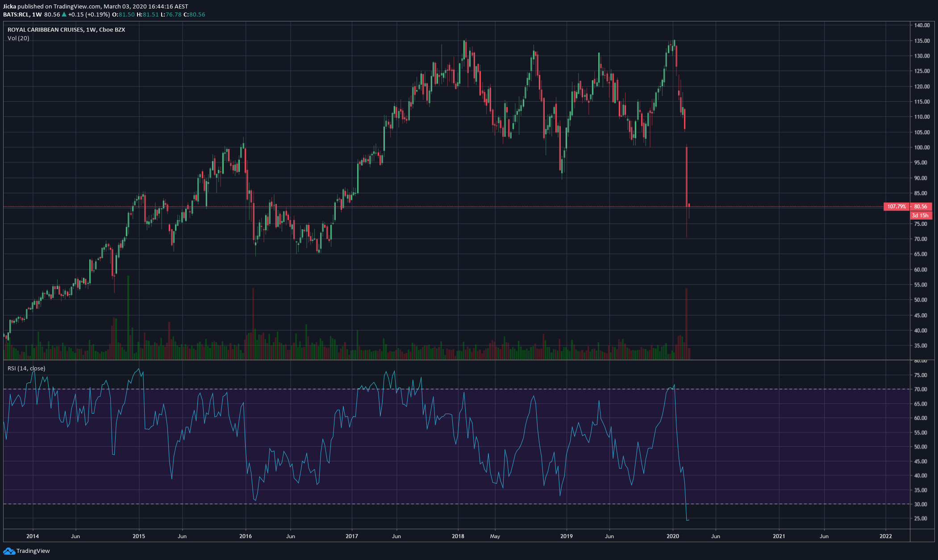Click the May date axis label

click(495, 536)
